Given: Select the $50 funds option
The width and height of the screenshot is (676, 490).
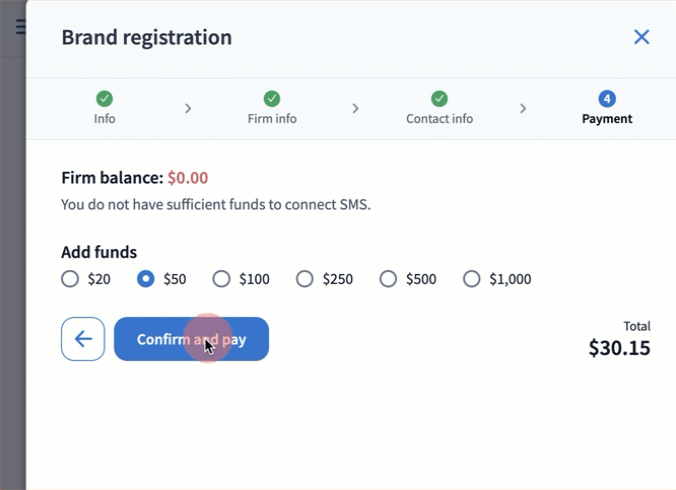Looking at the screenshot, I should pyautogui.click(x=146, y=279).
